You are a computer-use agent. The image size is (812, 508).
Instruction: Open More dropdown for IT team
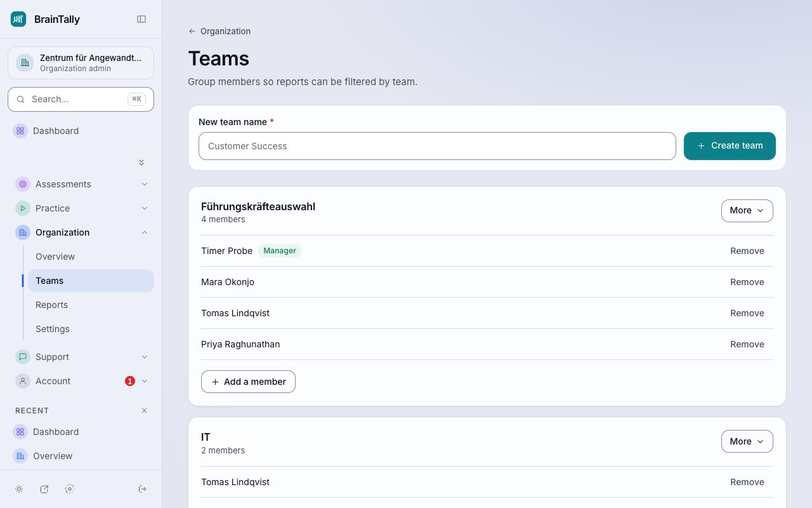tap(747, 441)
